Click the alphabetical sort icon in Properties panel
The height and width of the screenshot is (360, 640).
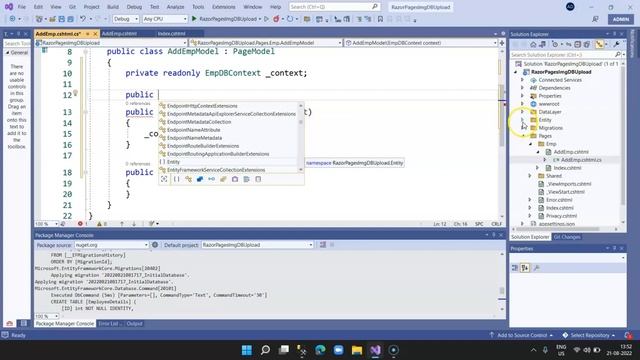coord(525,268)
